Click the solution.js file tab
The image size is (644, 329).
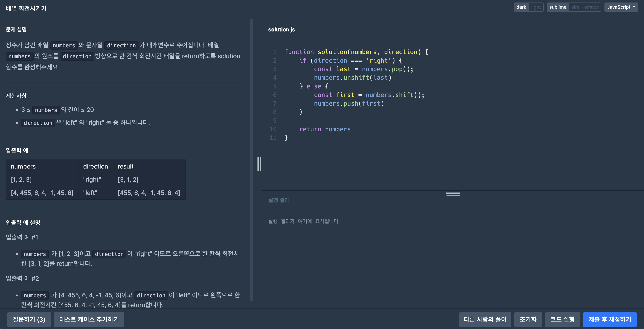pyautogui.click(x=282, y=30)
